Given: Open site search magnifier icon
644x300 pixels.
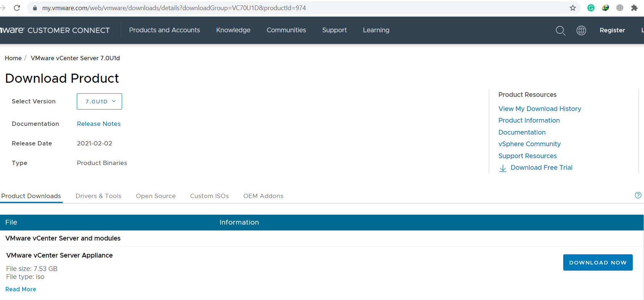Looking at the screenshot, I should [560, 30].
